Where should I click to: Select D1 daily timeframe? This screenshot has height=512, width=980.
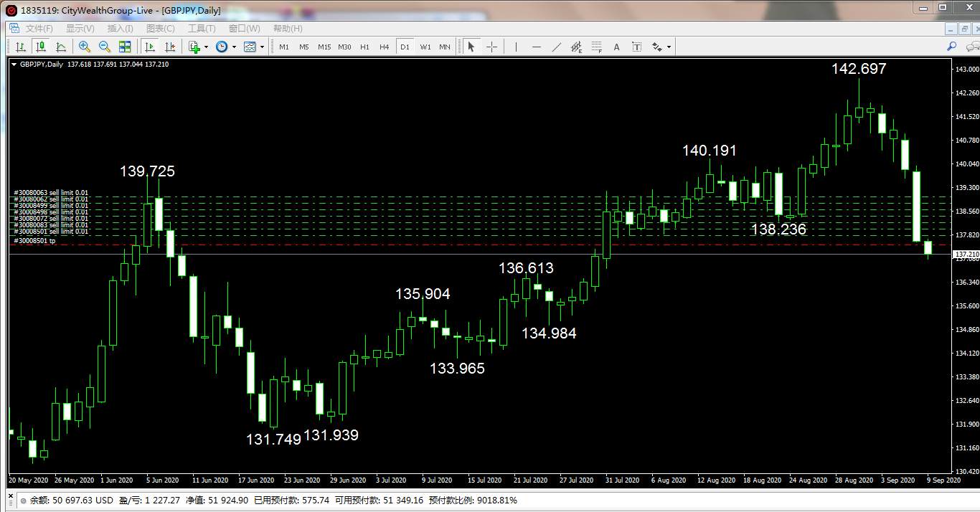point(405,47)
